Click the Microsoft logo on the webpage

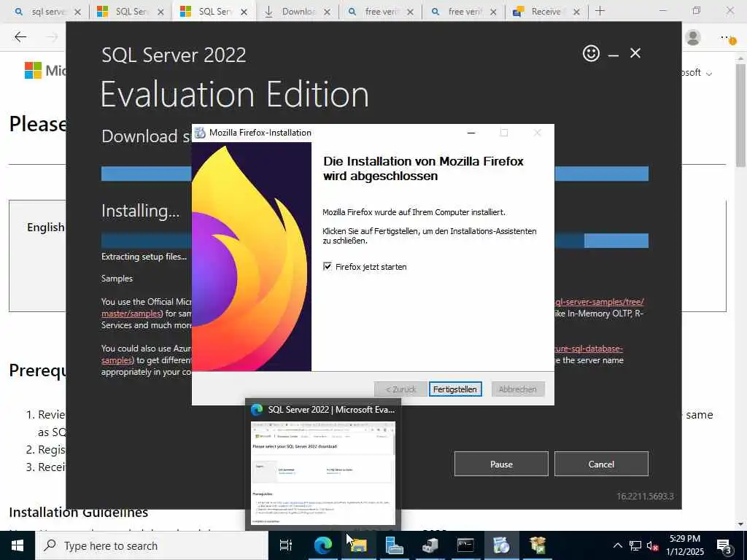point(33,71)
